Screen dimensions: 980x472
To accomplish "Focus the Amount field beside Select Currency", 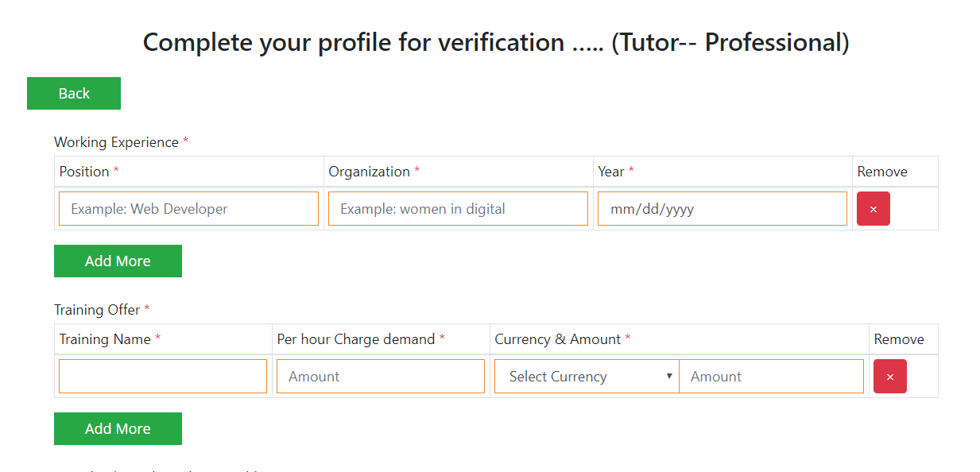I will coord(771,377).
